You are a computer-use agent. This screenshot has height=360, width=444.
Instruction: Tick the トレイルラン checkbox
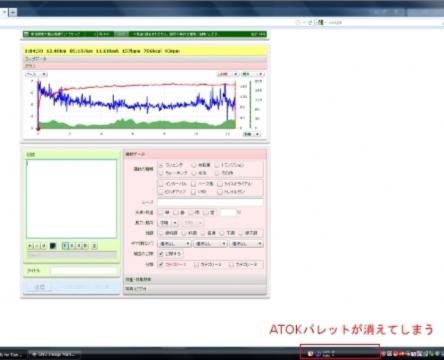click(220, 192)
